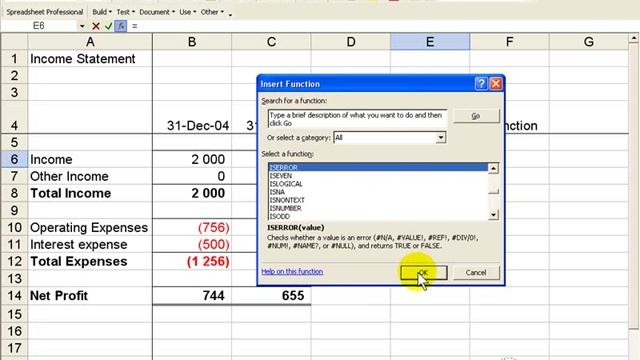Viewport: 640px width, 360px height.
Task: Select ISERROR in the function list
Action: pyautogui.click(x=378, y=167)
